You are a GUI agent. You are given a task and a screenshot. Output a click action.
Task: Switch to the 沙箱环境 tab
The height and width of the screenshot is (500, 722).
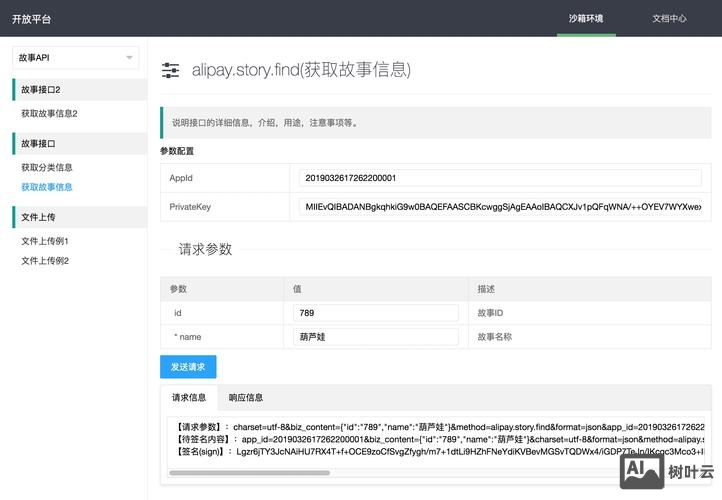[x=586, y=18]
